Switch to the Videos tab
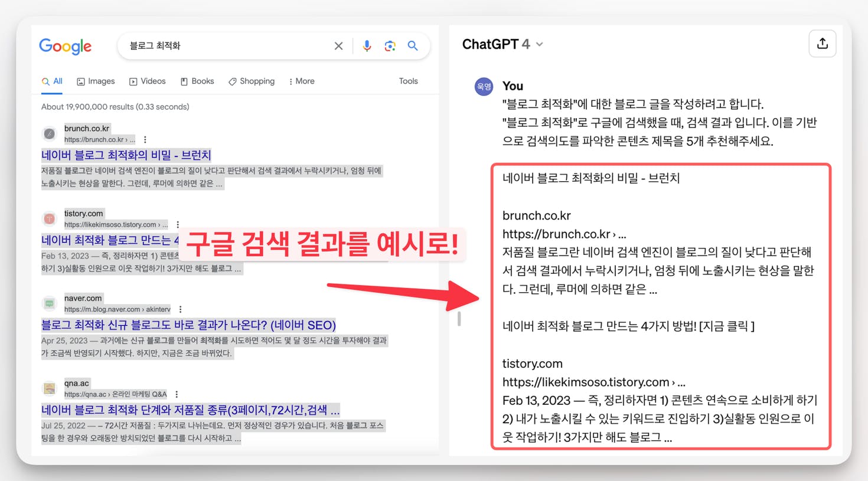This screenshot has width=868, height=481. click(x=148, y=81)
